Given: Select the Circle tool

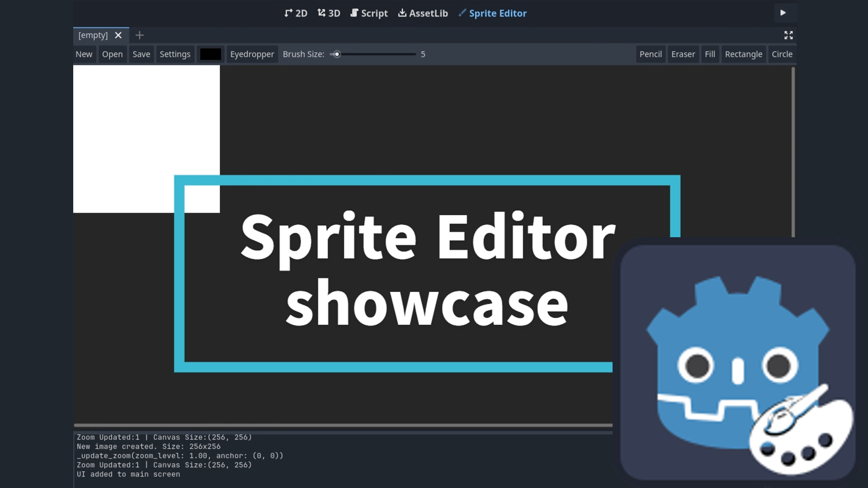Looking at the screenshot, I should pos(782,54).
